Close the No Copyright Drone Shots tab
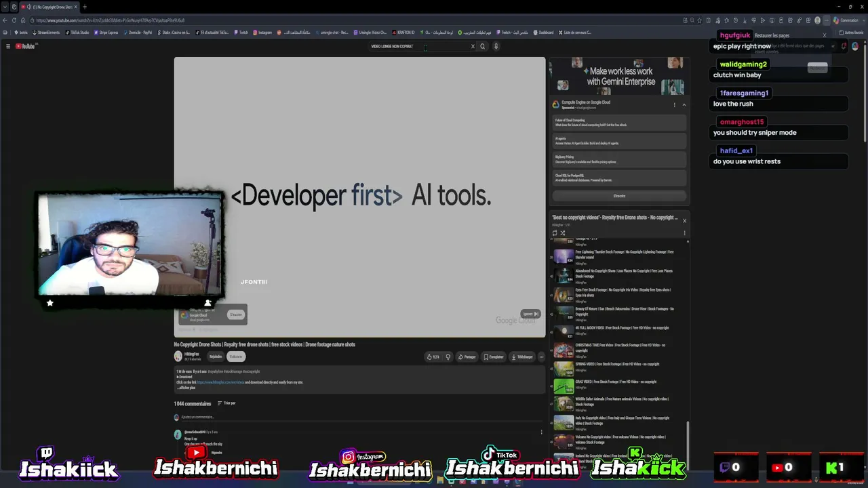Image resolution: width=868 pixels, height=488 pixels. point(75,7)
